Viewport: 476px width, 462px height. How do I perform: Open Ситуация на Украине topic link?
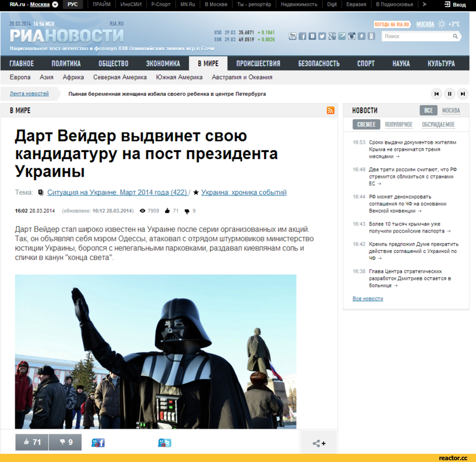pyautogui.click(x=117, y=193)
